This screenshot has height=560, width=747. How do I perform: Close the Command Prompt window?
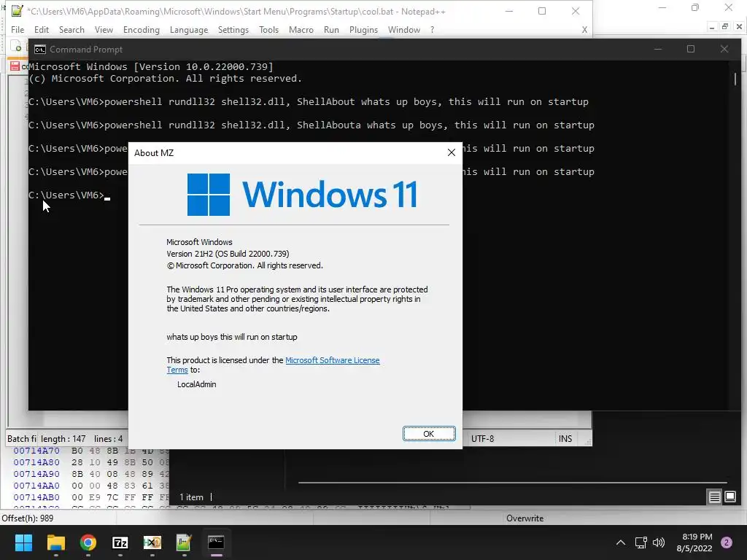(724, 49)
